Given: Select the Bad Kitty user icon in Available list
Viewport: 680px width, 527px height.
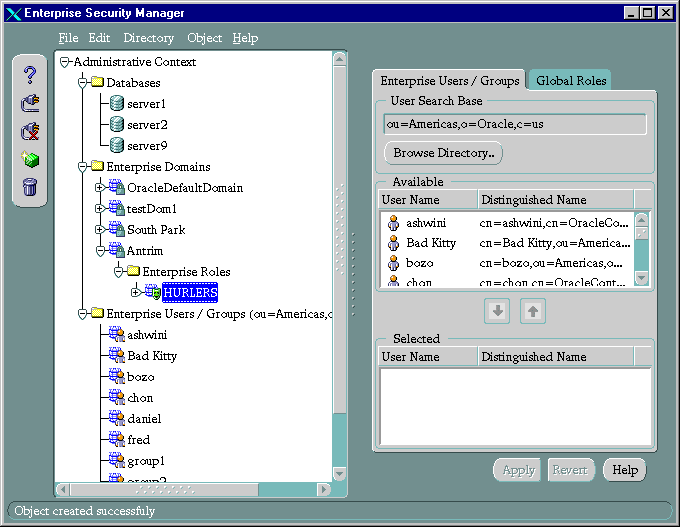Looking at the screenshot, I should pos(393,243).
